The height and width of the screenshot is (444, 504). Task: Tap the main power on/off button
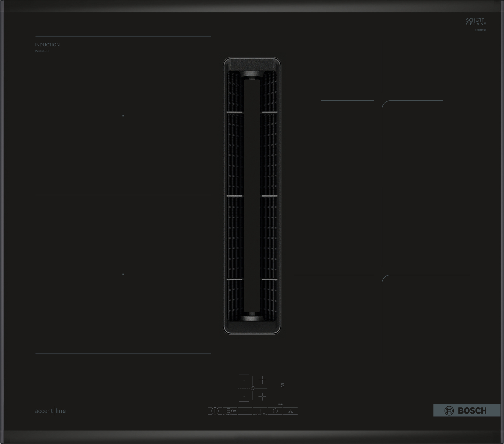215,411
